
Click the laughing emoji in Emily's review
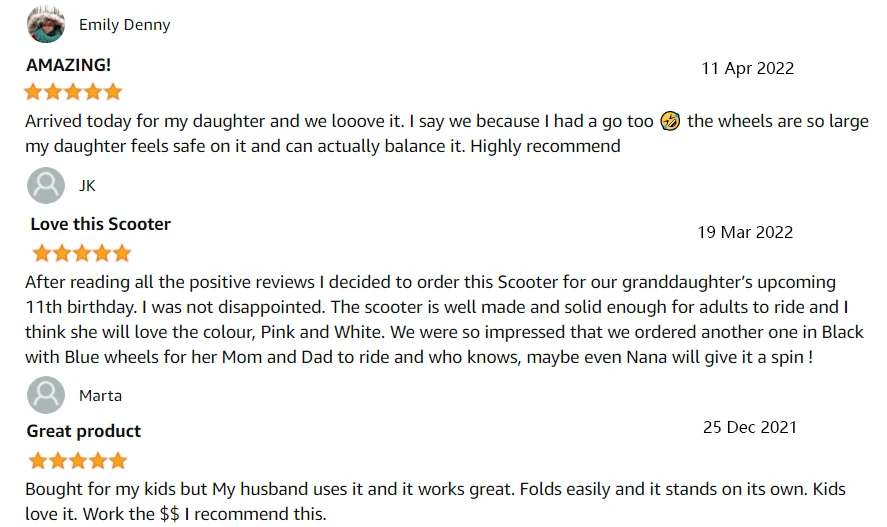pyautogui.click(x=670, y=122)
